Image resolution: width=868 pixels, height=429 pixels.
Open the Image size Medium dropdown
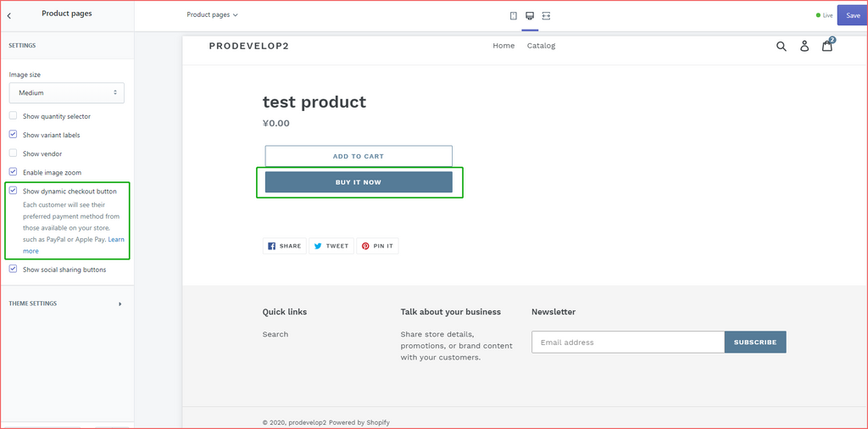point(67,92)
